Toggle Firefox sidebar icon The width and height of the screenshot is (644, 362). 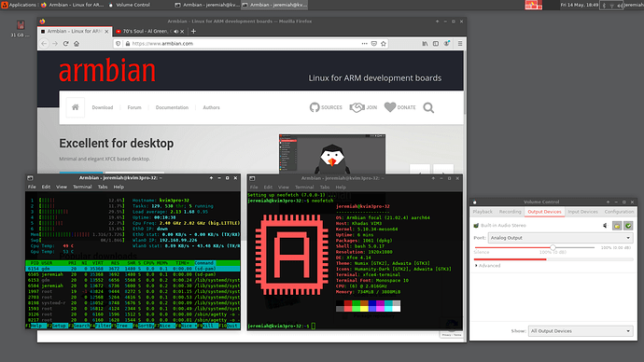[x=436, y=44]
